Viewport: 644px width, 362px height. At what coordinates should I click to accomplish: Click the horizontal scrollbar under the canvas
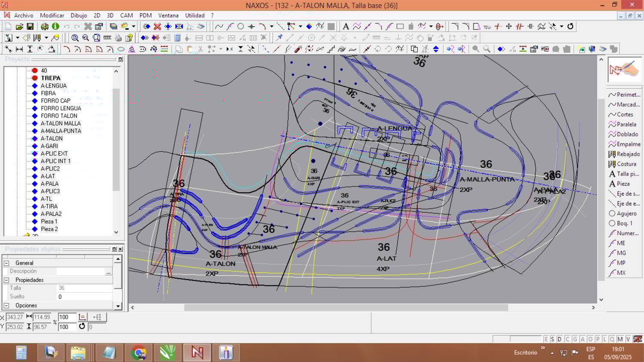pos(346,307)
